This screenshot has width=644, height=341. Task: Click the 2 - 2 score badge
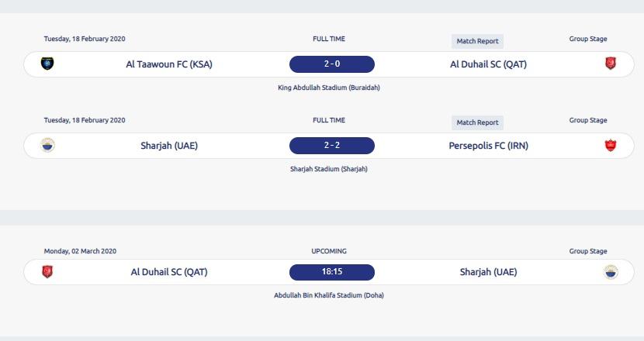[x=332, y=145]
